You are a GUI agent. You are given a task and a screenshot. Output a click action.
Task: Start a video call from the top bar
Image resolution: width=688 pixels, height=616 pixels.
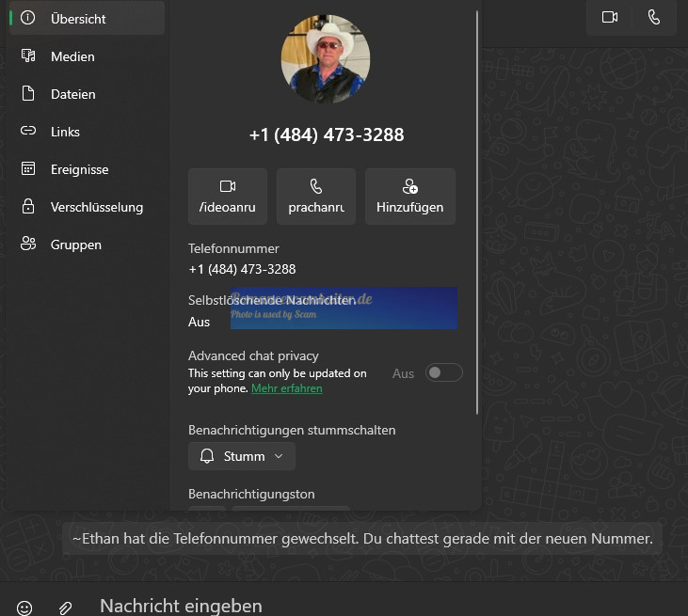610,18
